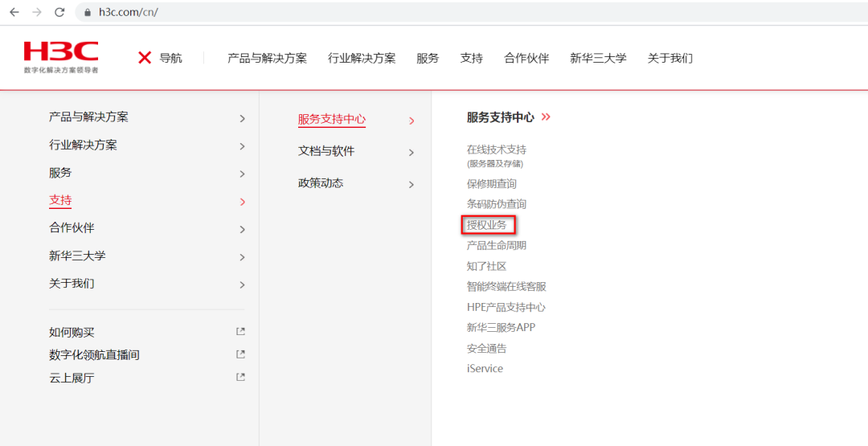
Task: Click chevron next to 文档与软件
Action: [x=411, y=153]
